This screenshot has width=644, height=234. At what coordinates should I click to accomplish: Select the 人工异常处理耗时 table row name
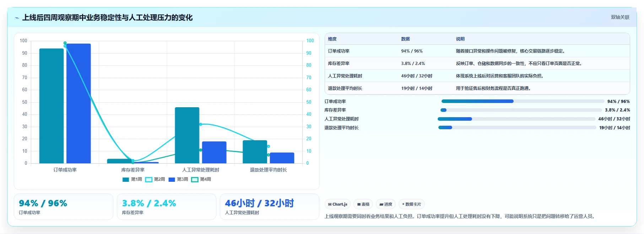pos(345,76)
